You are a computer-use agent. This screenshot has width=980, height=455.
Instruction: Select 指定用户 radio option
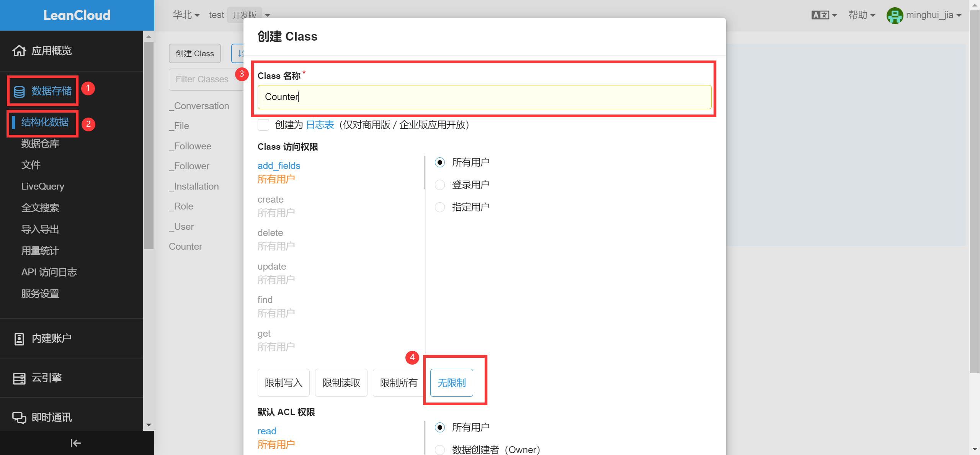440,207
